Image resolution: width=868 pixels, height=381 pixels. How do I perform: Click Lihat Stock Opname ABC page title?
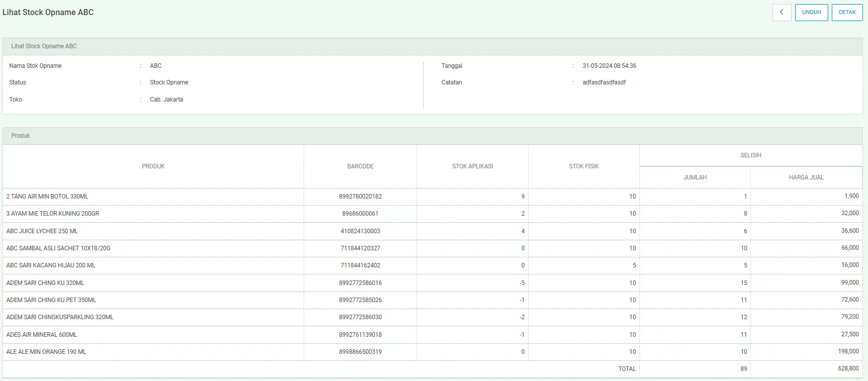tap(48, 12)
